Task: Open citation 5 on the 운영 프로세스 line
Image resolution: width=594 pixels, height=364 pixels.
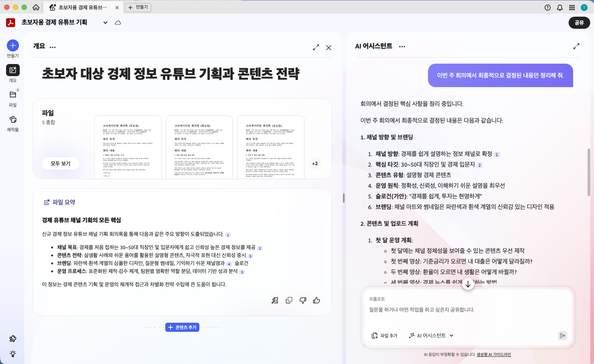Action: point(242,272)
